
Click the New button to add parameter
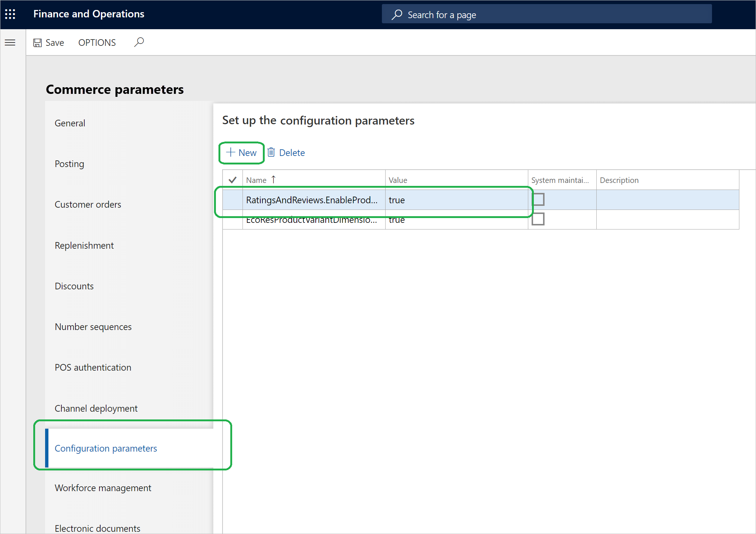(x=242, y=153)
